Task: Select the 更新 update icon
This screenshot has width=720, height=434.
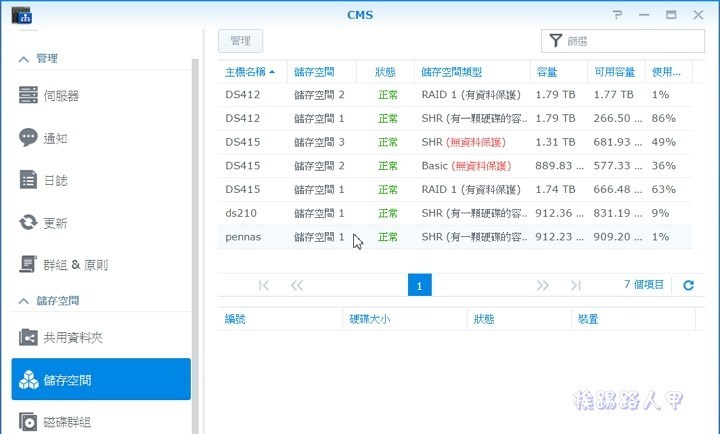Action: (28, 222)
